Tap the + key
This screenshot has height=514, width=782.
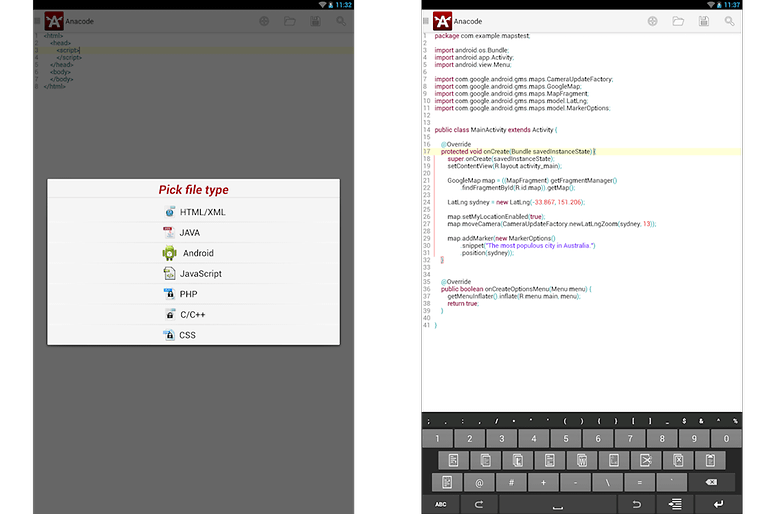coord(544,482)
